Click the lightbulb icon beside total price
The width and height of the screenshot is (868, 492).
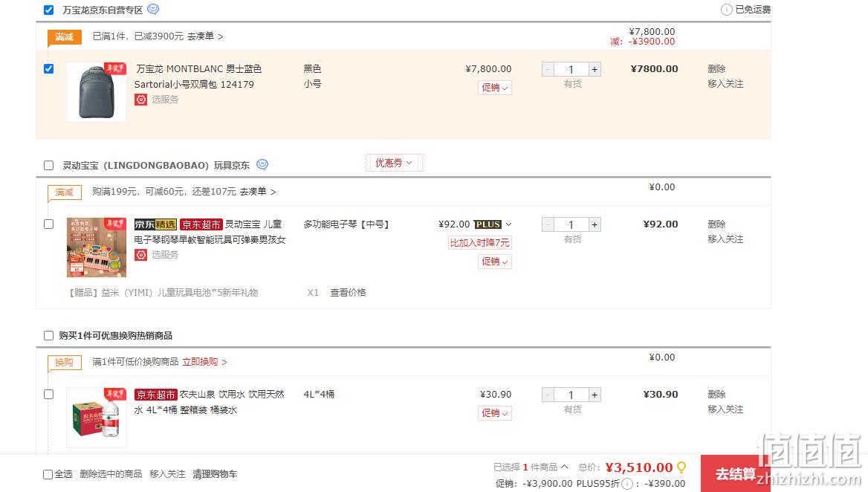[x=681, y=467]
